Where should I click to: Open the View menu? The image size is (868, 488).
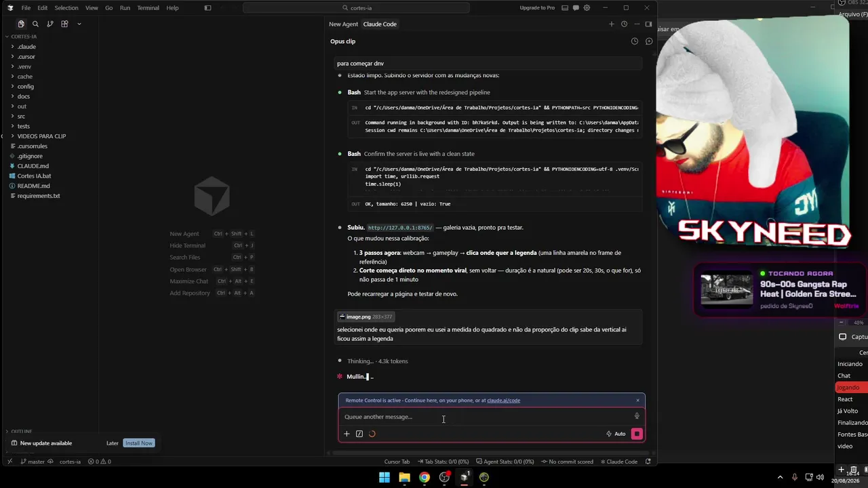pos(92,8)
